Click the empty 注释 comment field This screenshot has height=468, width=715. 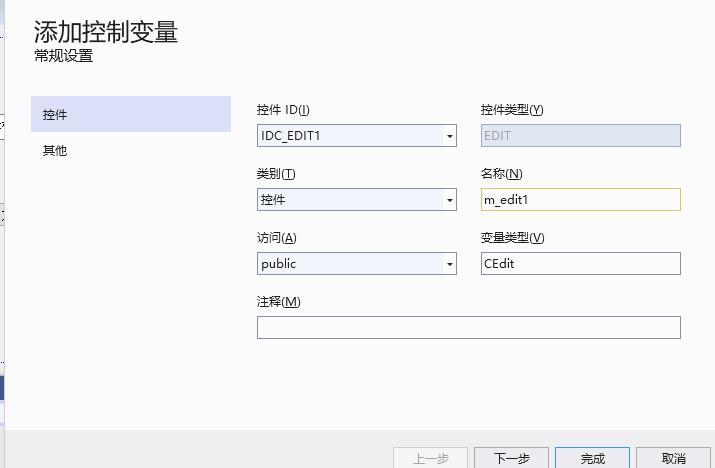click(469, 328)
